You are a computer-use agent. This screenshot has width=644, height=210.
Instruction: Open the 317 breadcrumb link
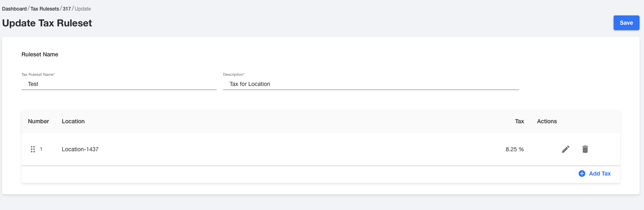67,9
